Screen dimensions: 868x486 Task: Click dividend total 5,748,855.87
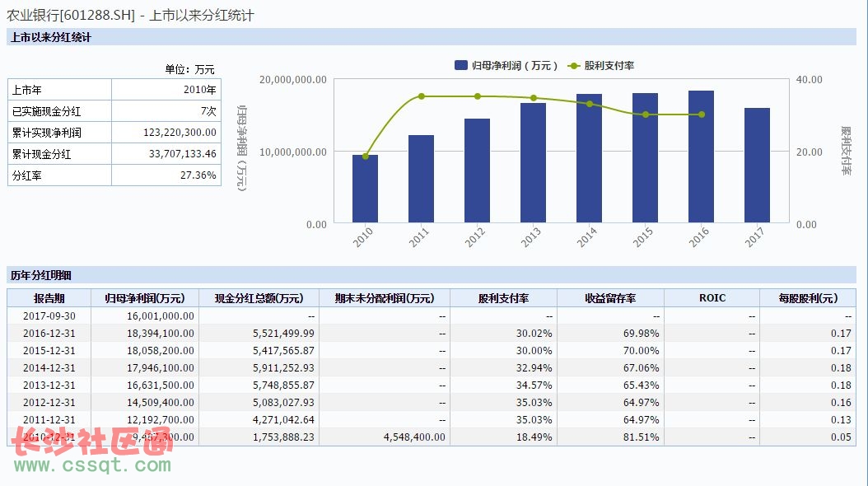[x=283, y=385]
